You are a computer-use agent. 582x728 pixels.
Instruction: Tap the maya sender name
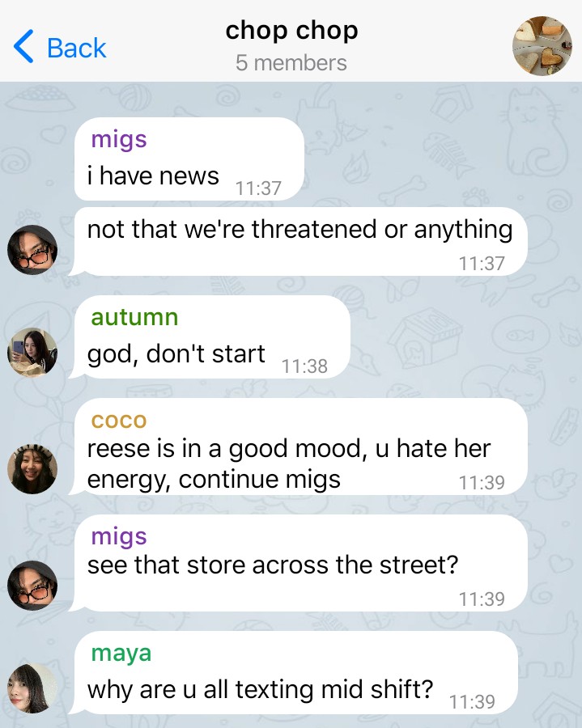[121, 654]
